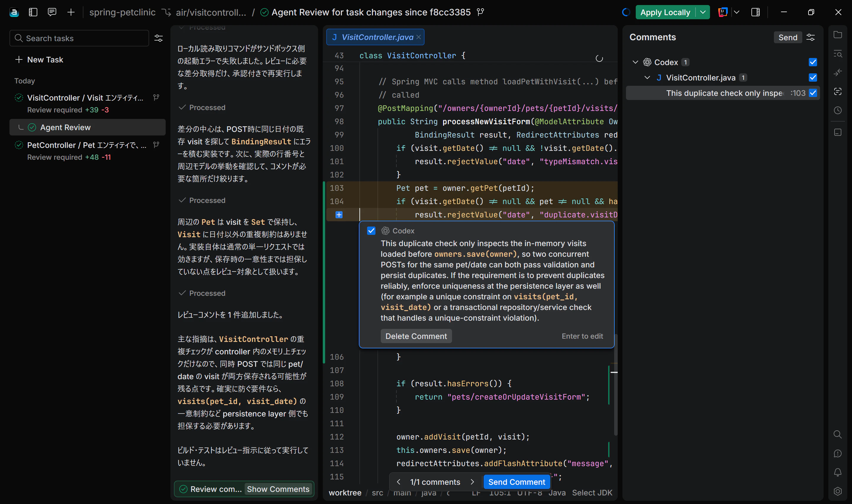
Task: Toggle the checkbox in the Codex comment popup
Action: coord(371,231)
